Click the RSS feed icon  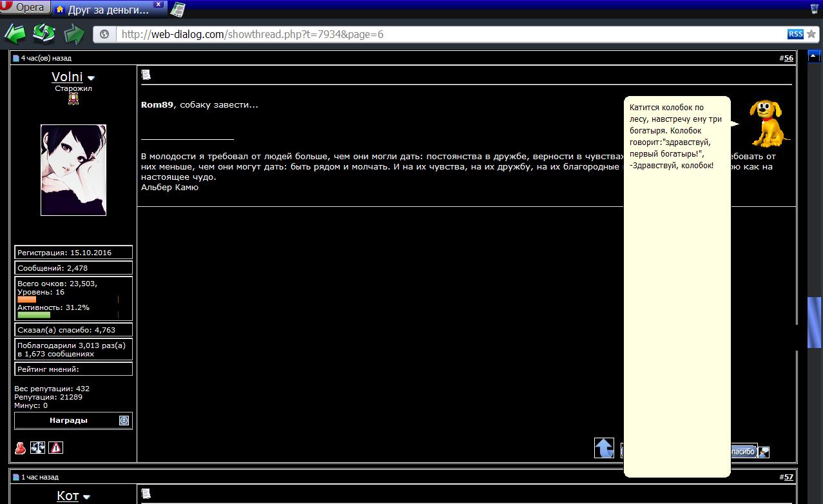[795, 34]
